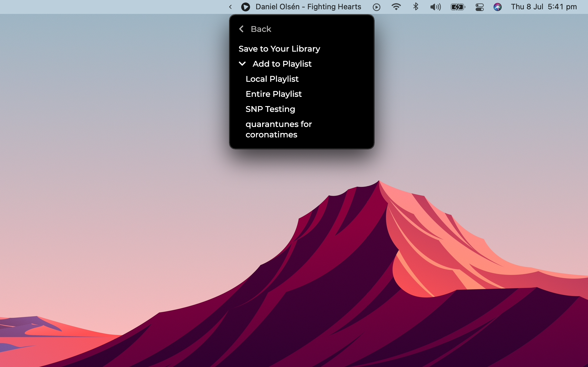The image size is (588, 367).
Task: Open the Wi-Fi status menu
Action: click(396, 7)
